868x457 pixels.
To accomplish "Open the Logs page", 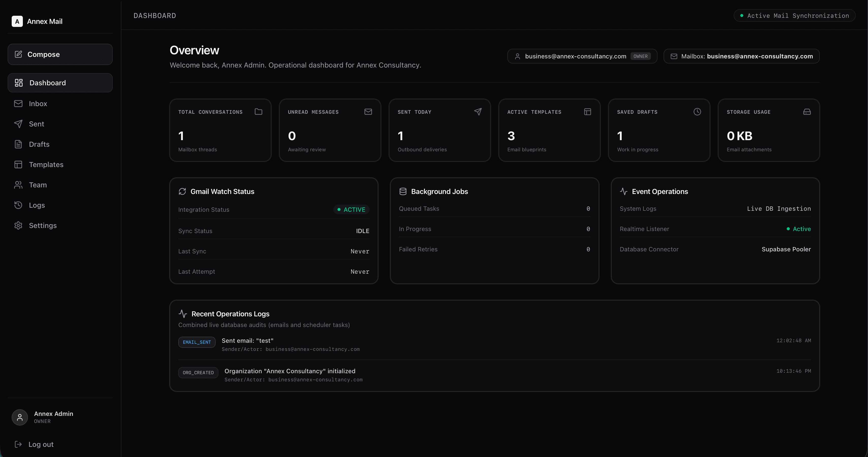I will pos(60,205).
